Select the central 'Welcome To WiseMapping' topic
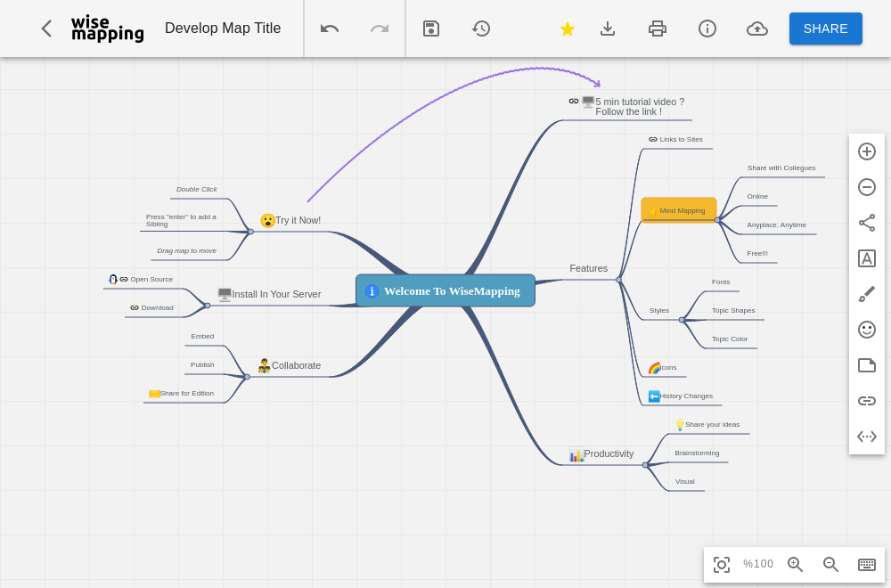Screen dimensions: 891x588 [x=445, y=290]
